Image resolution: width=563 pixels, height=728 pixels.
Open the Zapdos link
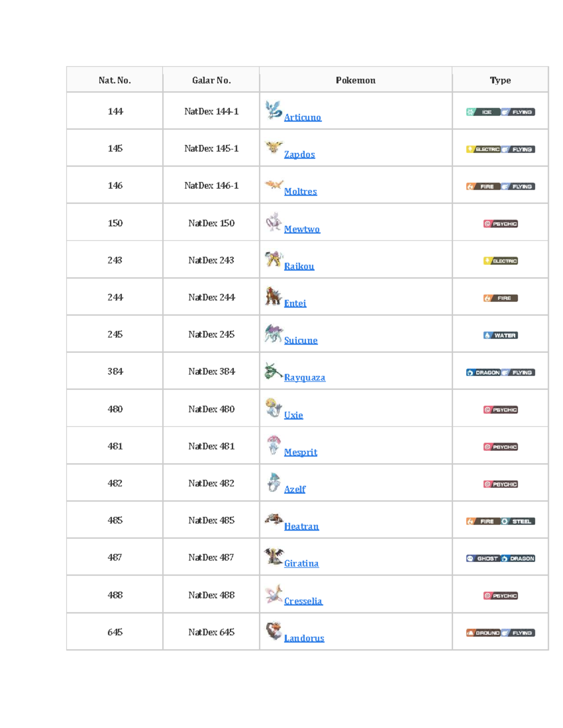click(x=299, y=154)
